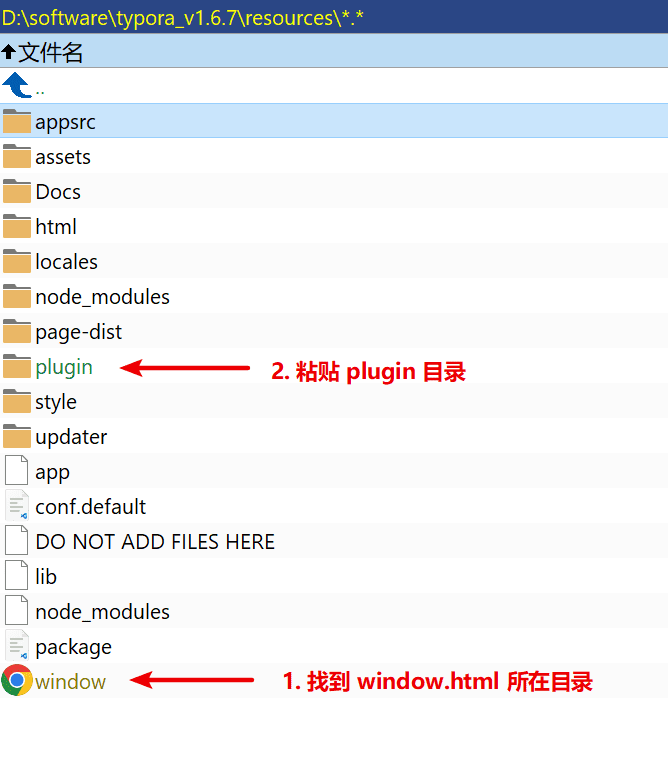
Task: Click the updater folder icon
Action: pos(17,436)
